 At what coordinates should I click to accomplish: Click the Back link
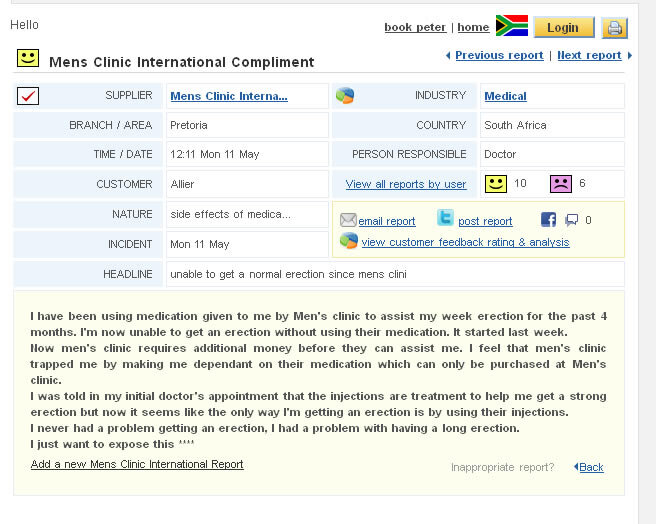tap(591, 467)
